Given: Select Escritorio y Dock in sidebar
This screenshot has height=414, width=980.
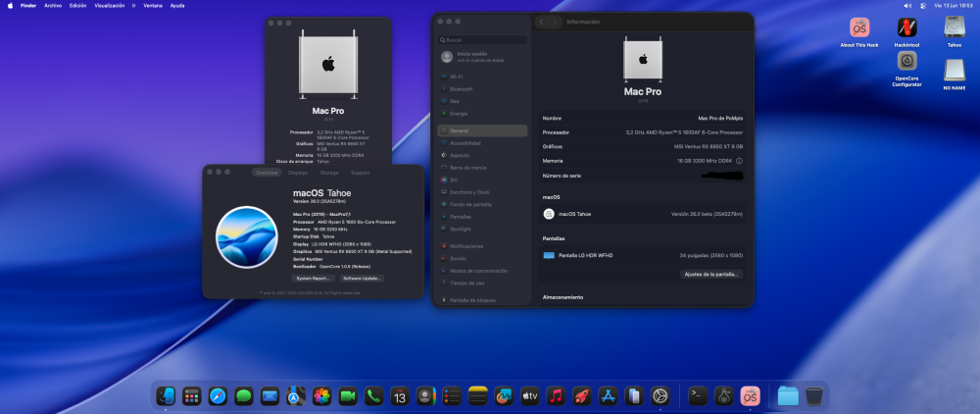Looking at the screenshot, I should 482,192.
